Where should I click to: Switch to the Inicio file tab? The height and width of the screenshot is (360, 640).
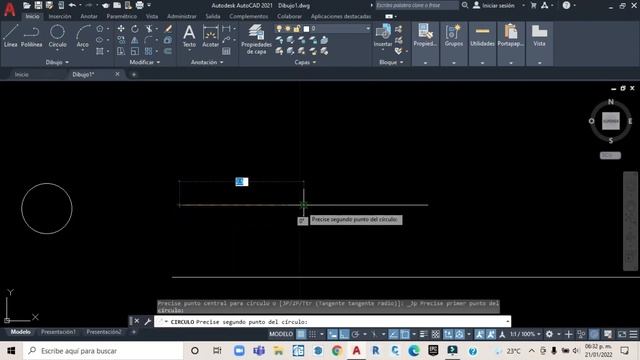click(22, 75)
